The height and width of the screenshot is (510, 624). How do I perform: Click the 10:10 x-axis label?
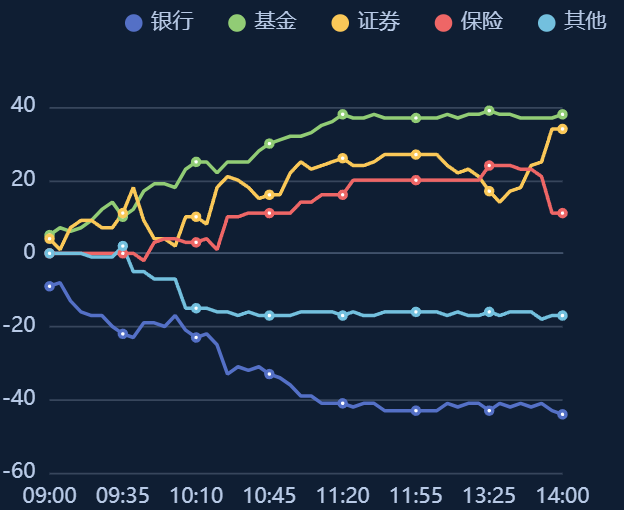[x=196, y=496]
